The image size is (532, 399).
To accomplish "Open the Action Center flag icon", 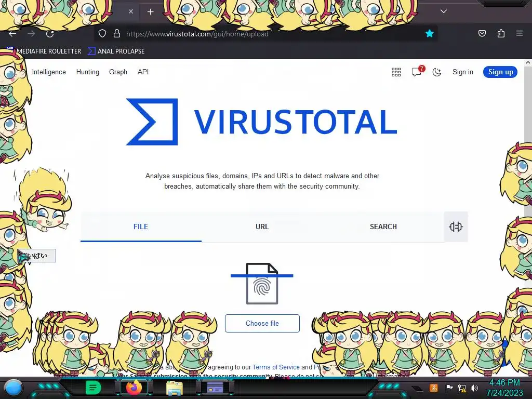I will (x=449, y=388).
